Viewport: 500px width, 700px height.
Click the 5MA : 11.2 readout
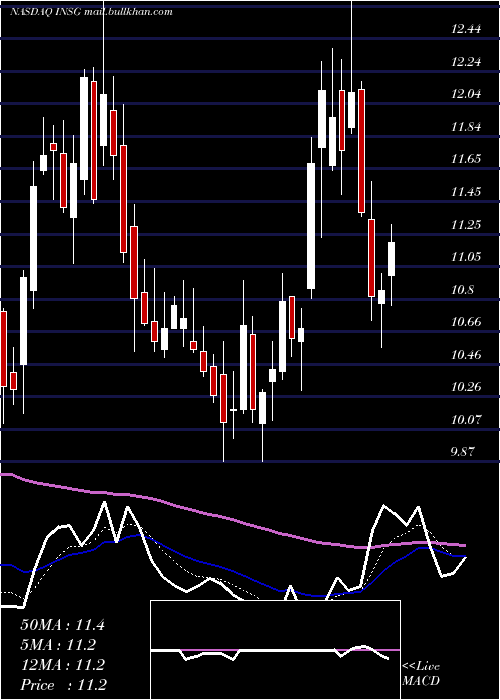tap(58, 645)
